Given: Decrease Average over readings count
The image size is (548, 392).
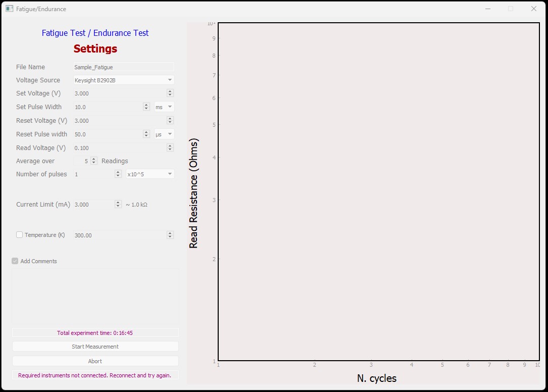Looking at the screenshot, I should (x=93, y=163).
